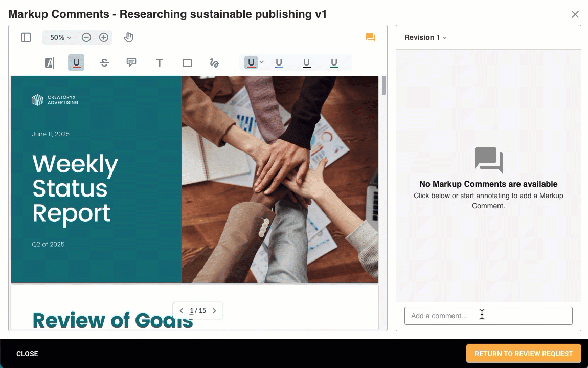This screenshot has width=588, height=368.
Task: Select the text highlight tool
Action: pos(49,63)
